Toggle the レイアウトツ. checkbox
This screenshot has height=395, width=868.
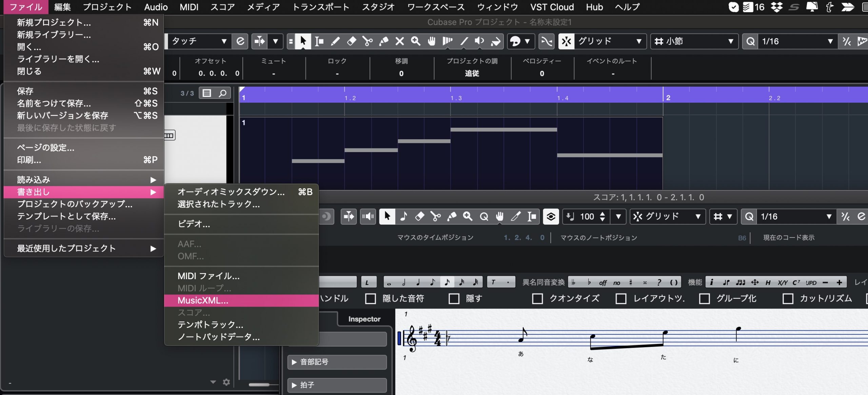click(x=621, y=298)
